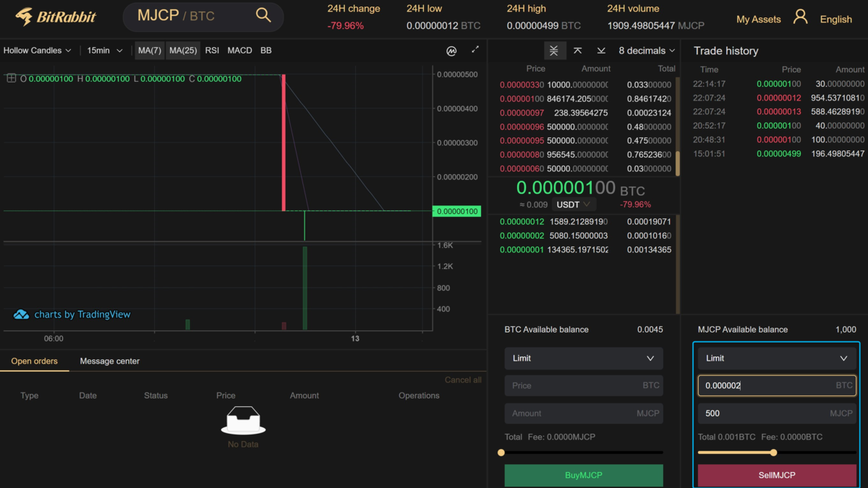Open My Assets page

(758, 20)
